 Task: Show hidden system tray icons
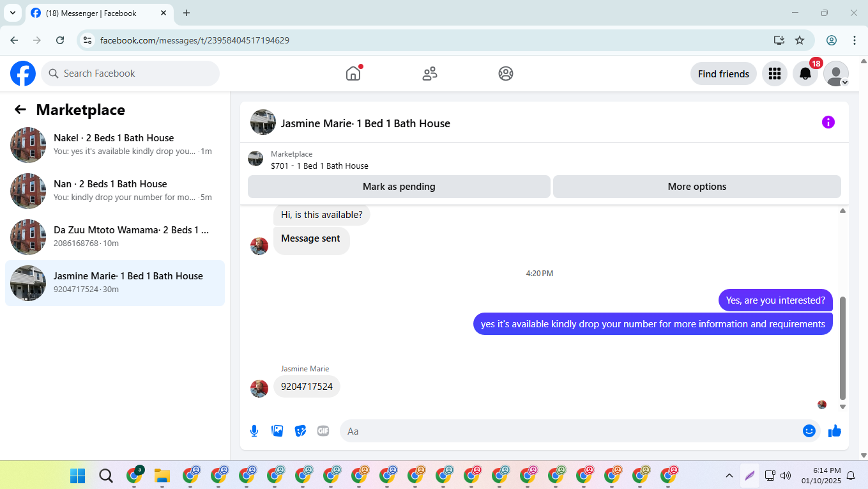729,476
